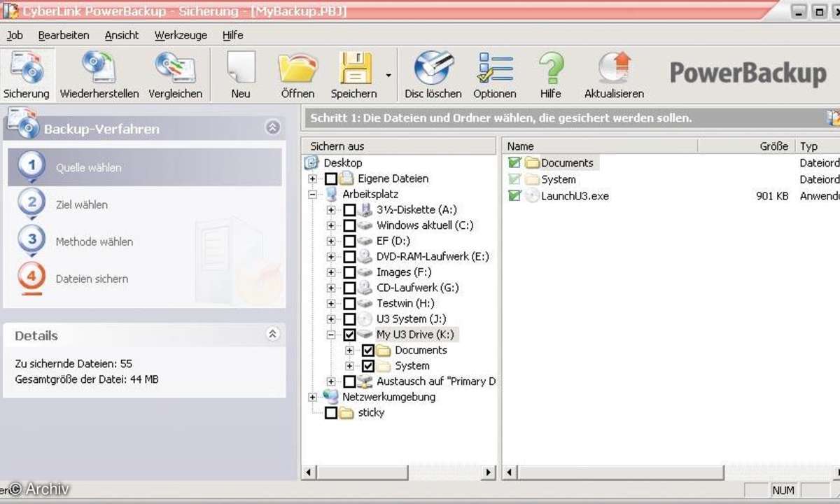Expand the Netzwerkumgebung tree node
Viewport: 840px width, 504px height.
click(312, 397)
